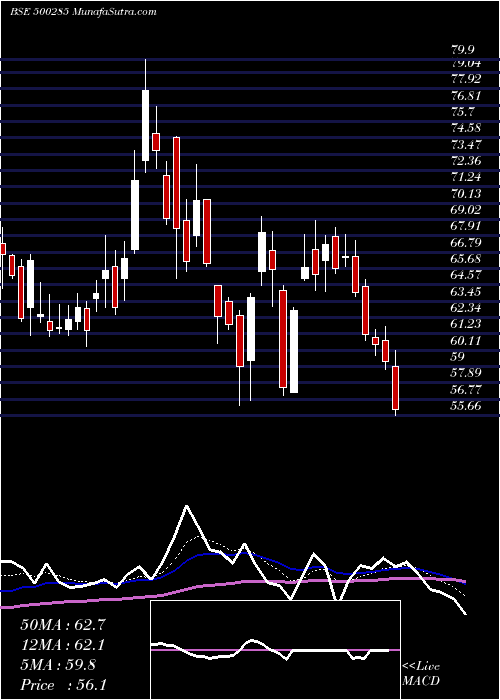Click the 71.24 price axis label
This screenshot has width=500, height=700.
(467, 177)
